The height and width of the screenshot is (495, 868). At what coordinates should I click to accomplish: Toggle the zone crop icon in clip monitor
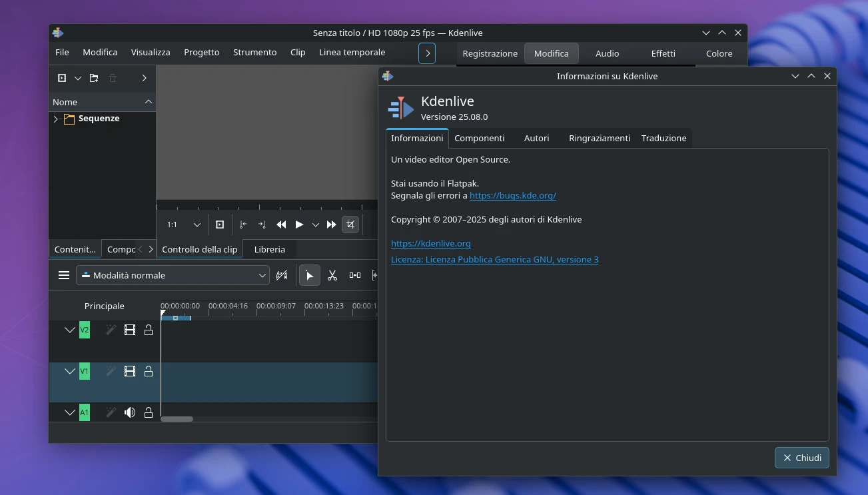[x=350, y=225]
